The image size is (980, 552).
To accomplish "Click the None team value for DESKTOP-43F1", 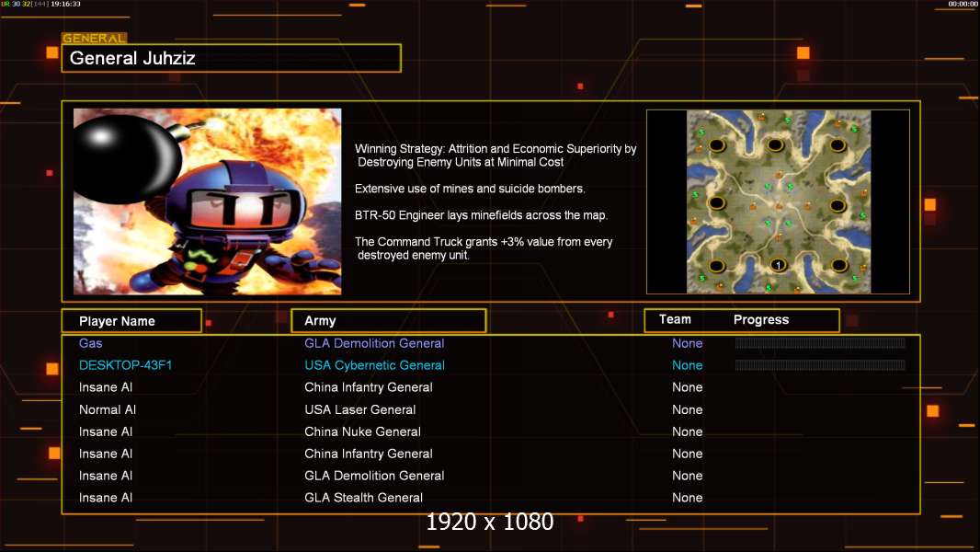I will (688, 365).
